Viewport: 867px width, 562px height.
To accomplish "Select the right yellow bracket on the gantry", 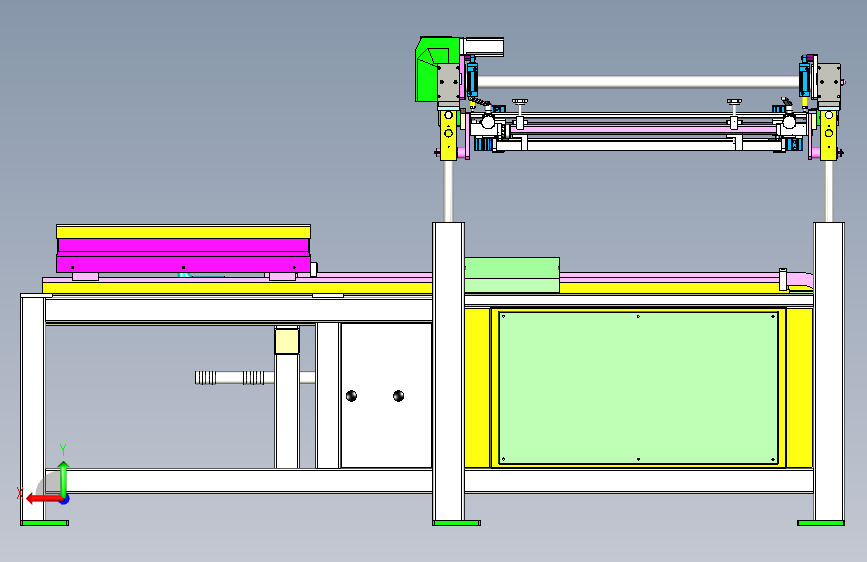I will (x=828, y=136).
